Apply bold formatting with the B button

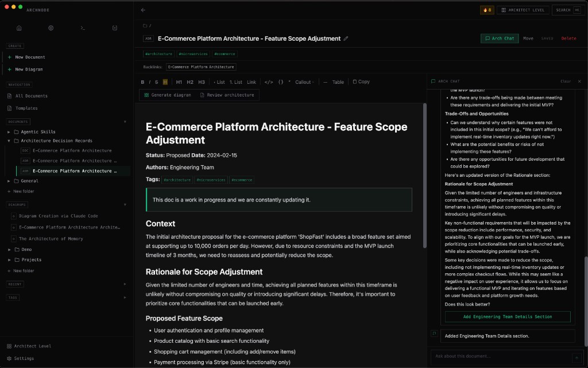click(142, 82)
